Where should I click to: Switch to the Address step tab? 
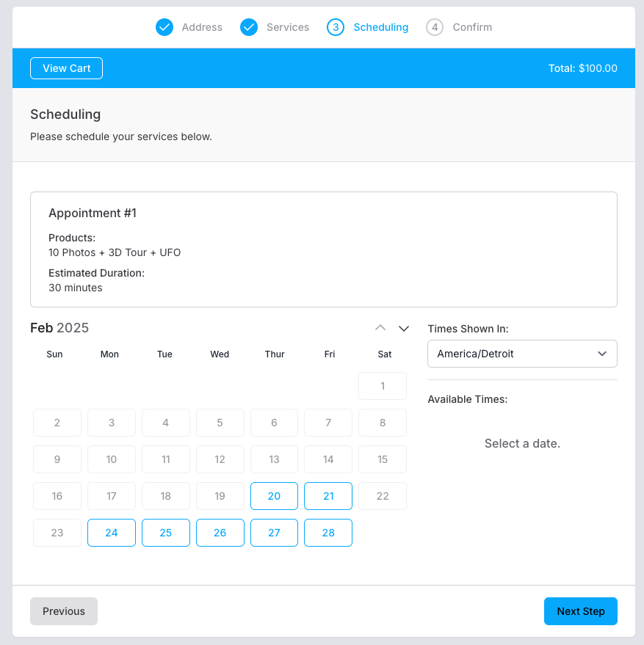click(202, 27)
